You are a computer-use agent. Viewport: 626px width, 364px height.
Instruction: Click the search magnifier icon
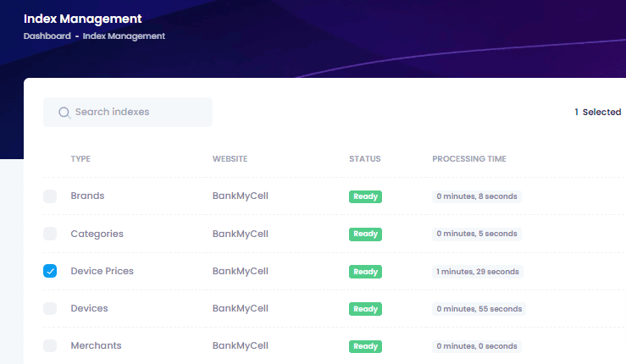tap(64, 113)
